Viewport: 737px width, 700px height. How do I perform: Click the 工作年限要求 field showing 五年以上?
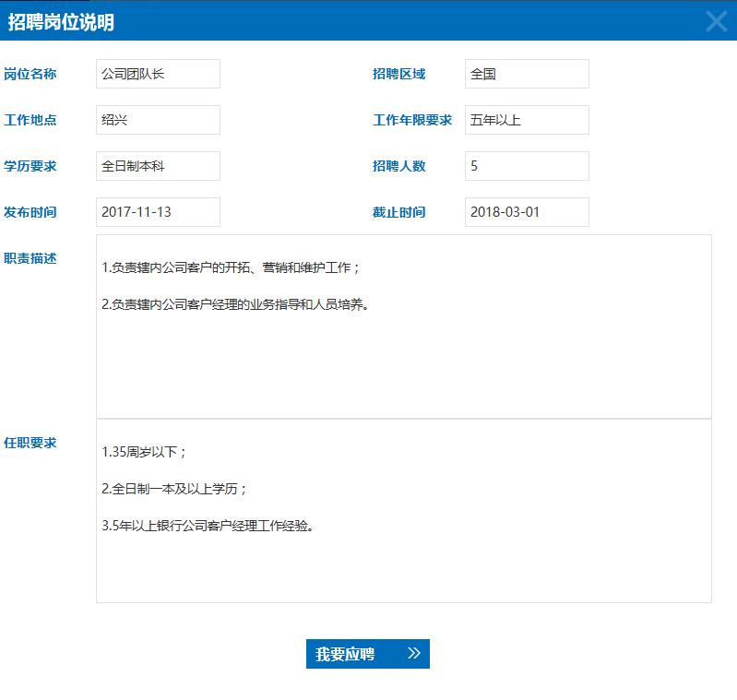[527, 120]
